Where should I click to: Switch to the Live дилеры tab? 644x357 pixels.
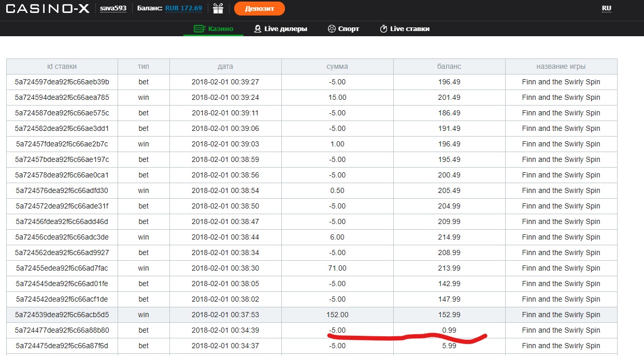coord(285,29)
